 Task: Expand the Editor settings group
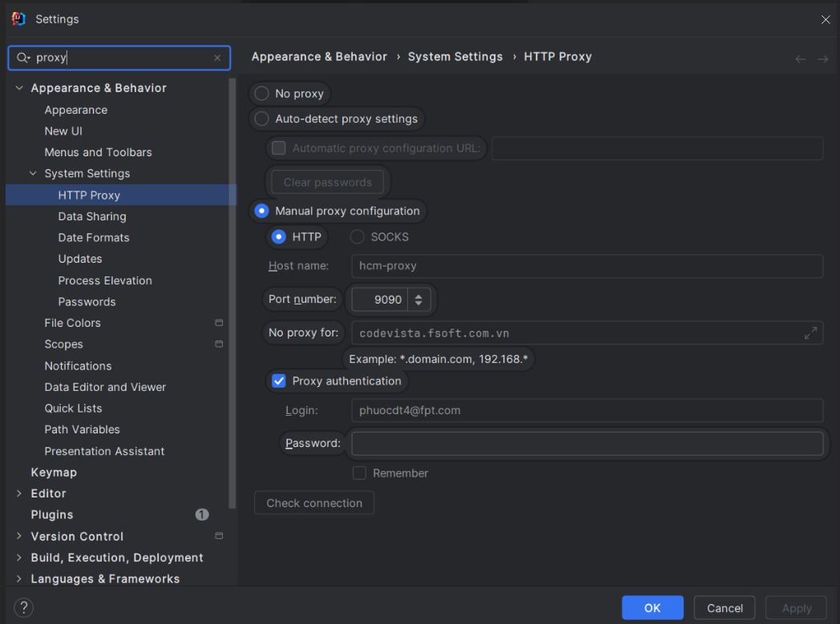pyautogui.click(x=19, y=493)
